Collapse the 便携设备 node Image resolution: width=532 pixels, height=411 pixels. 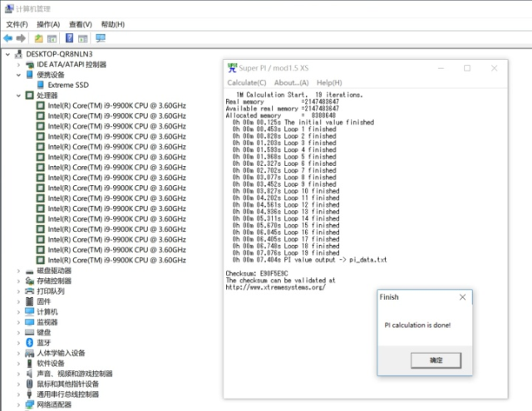coord(18,75)
